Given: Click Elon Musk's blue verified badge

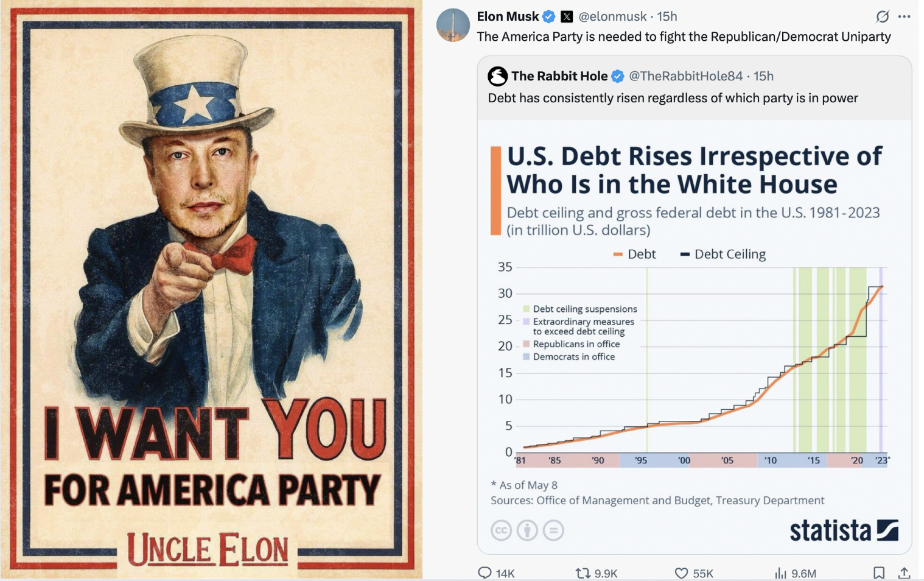Looking at the screenshot, I should coord(548,16).
